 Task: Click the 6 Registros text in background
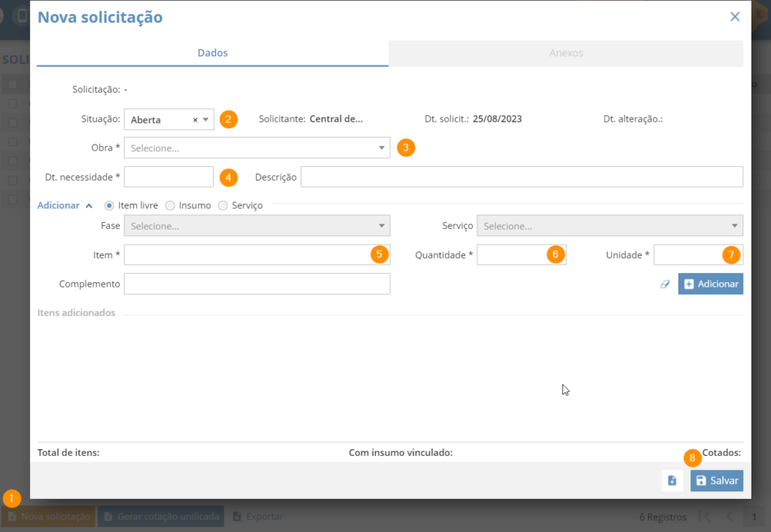coord(663,517)
